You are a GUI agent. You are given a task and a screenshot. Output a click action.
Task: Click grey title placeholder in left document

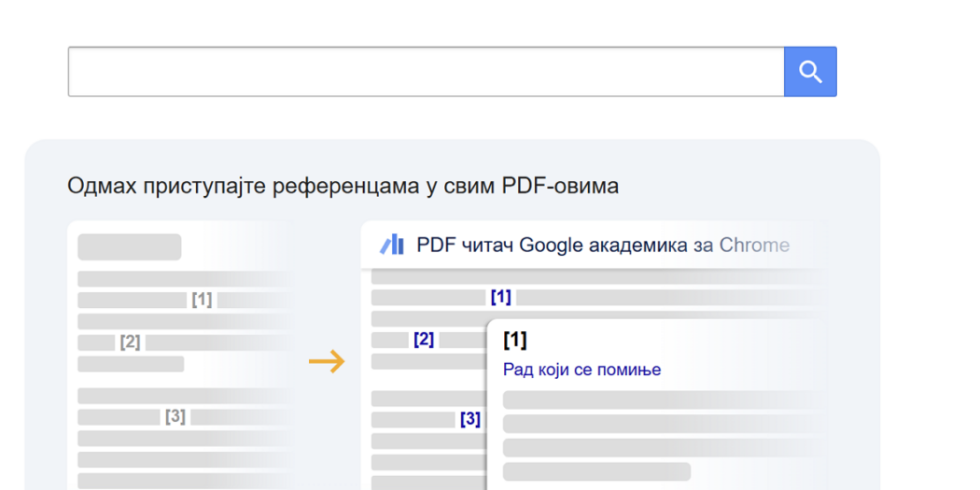[x=129, y=247]
